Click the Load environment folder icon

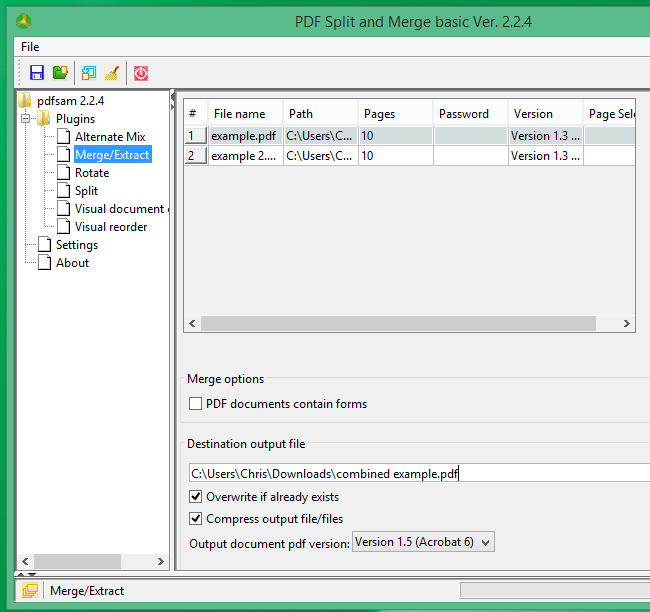(60, 72)
